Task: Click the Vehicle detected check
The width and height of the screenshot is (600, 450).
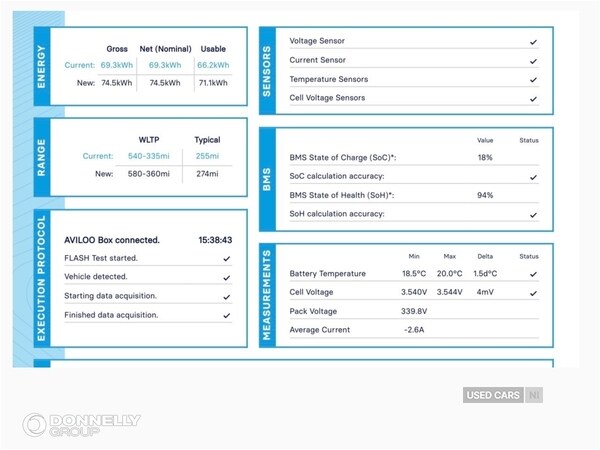Action: [227, 277]
